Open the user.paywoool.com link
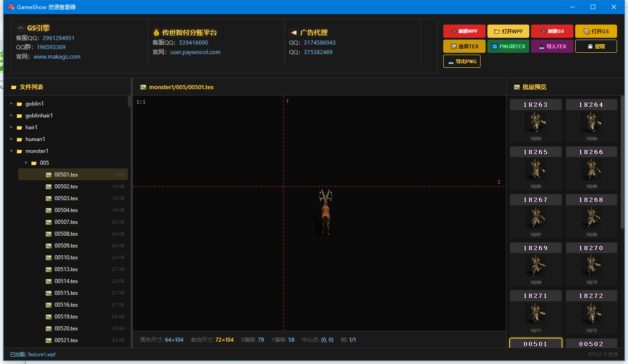Viewport: 628px width, 364px height. 195,52
